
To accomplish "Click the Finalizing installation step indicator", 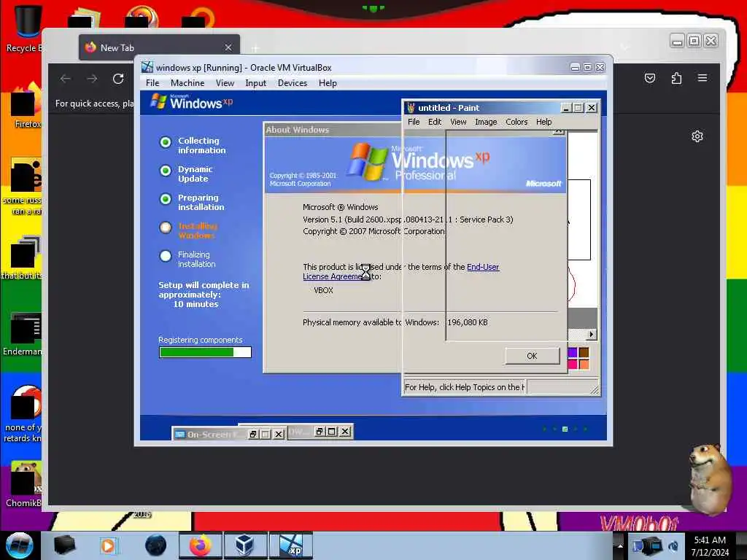I will pos(166,256).
